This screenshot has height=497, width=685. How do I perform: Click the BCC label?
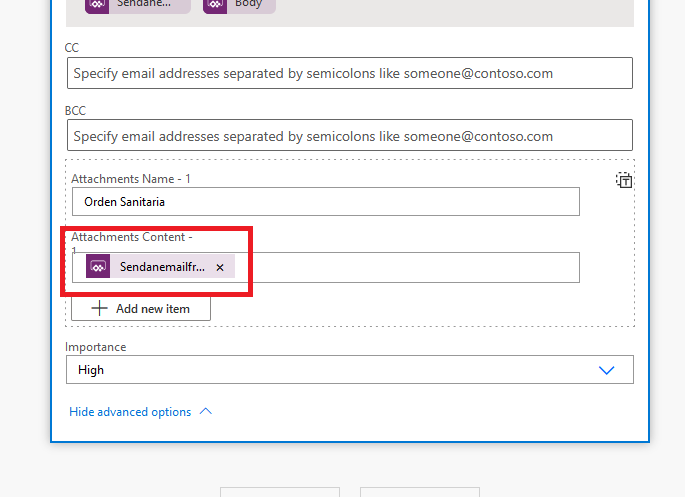click(x=75, y=110)
